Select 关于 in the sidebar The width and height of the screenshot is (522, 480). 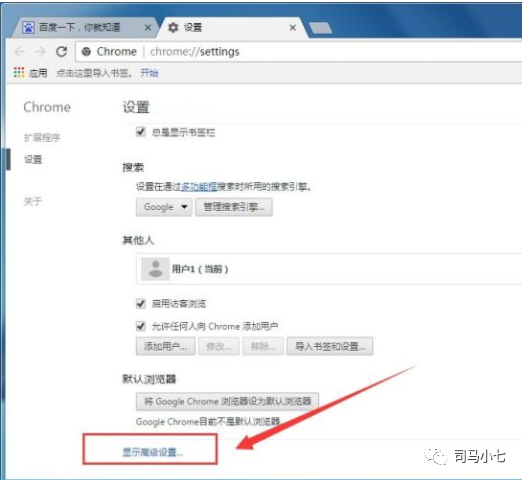pyautogui.click(x=33, y=201)
